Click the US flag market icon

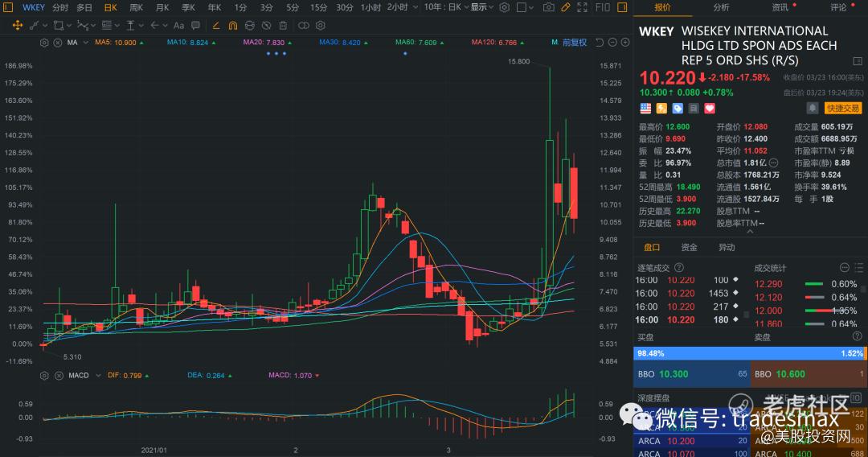[645, 109]
